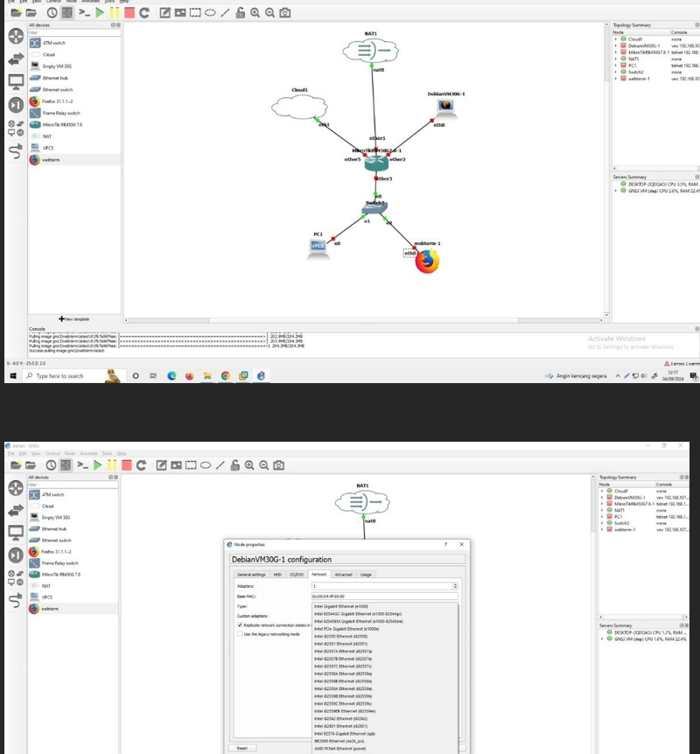This screenshot has height=754, width=700.
Task: Take a screenshot with camera icon, upper window
Action: 284,13
